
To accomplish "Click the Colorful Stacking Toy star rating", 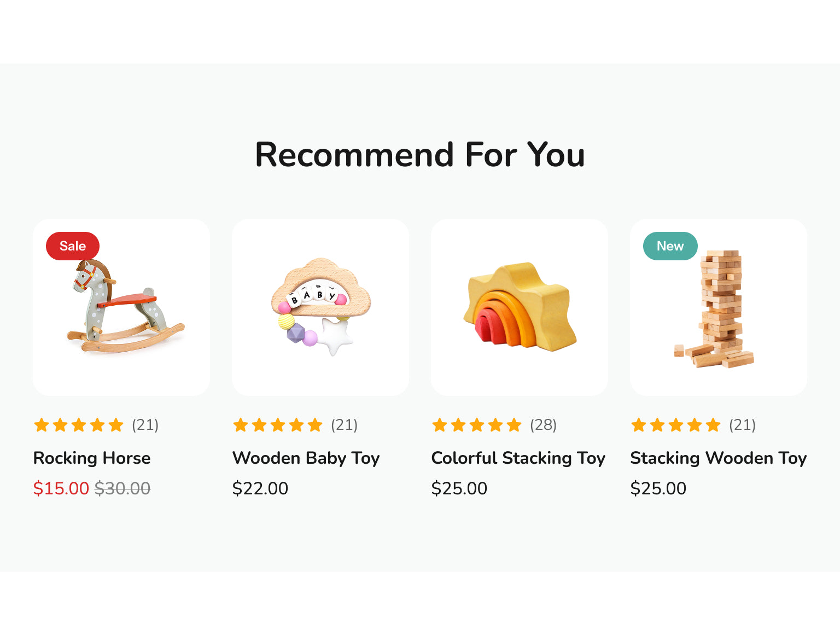I will 477,425.
